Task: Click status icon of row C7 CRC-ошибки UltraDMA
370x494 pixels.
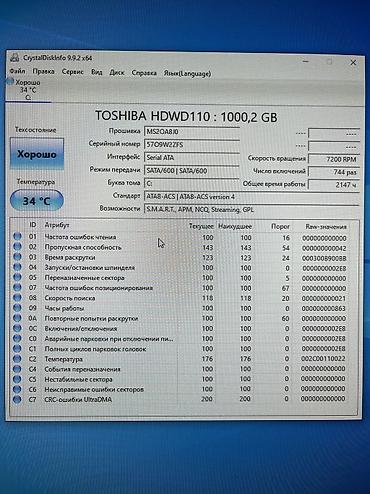Action: [17, 399]
